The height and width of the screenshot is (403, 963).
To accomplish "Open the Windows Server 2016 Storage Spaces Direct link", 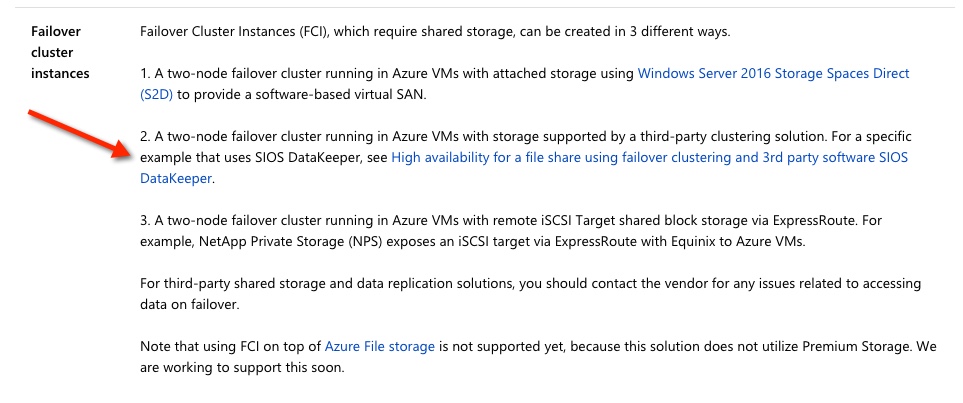I will [773, 74].
